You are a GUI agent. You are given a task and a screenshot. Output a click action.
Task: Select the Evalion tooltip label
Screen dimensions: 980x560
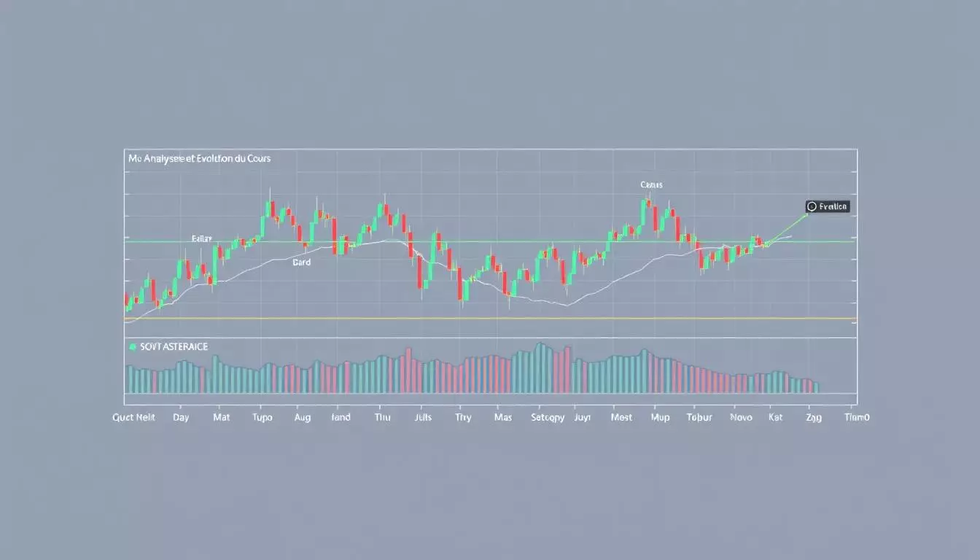833,207
